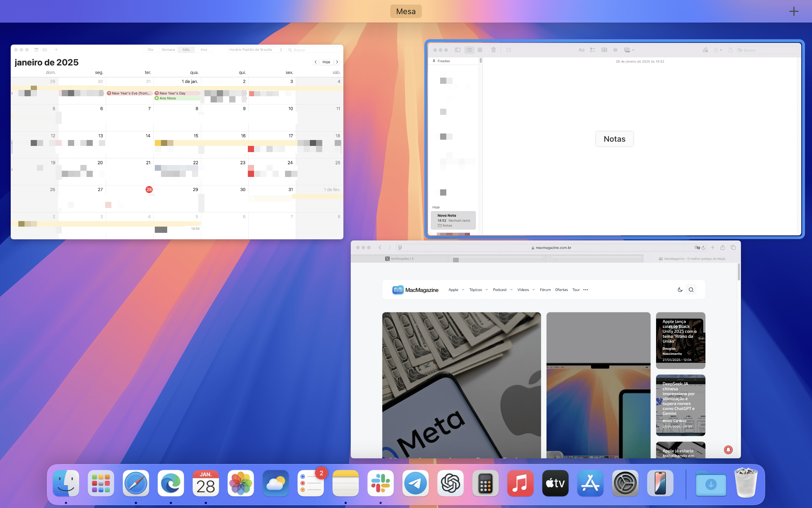
Task: Click the Fixadas pinned section header
Action: pos(441,61)
